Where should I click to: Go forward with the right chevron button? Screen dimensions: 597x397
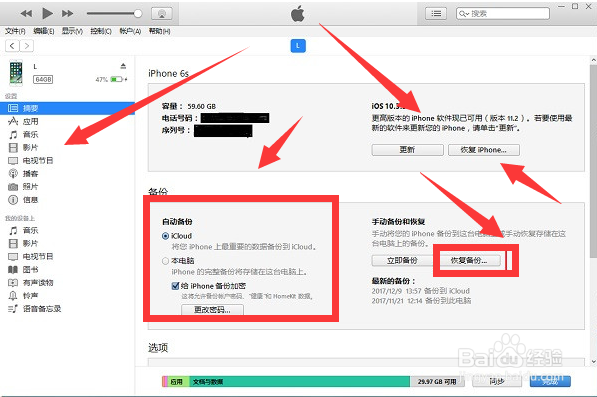click(x=27, y=46)
